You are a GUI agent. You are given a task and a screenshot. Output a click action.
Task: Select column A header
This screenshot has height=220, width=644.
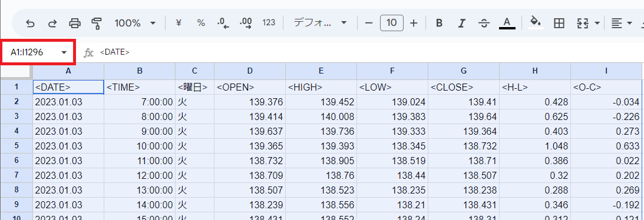click(68, 71)
